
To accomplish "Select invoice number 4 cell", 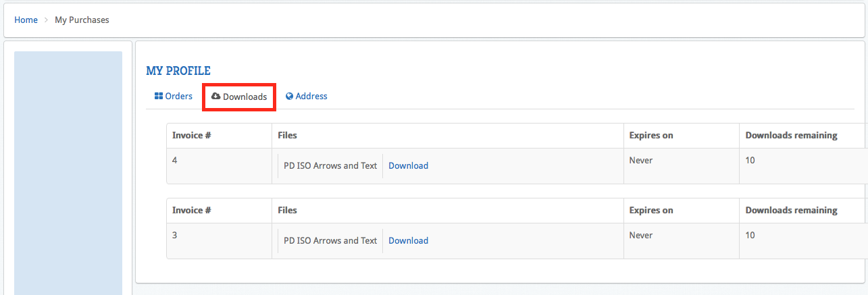I will 176,161.
